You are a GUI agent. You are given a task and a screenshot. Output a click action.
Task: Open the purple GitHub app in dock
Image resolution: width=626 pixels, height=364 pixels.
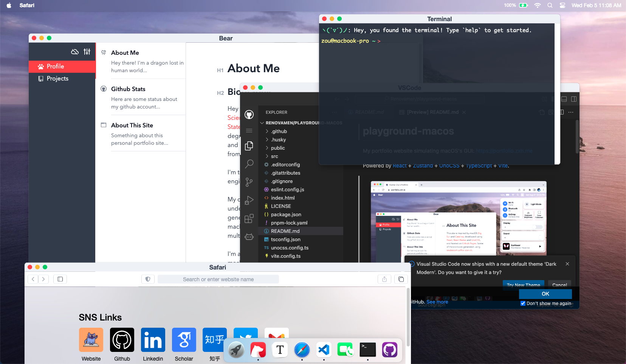pyautogui.click(x=390, y=350)
